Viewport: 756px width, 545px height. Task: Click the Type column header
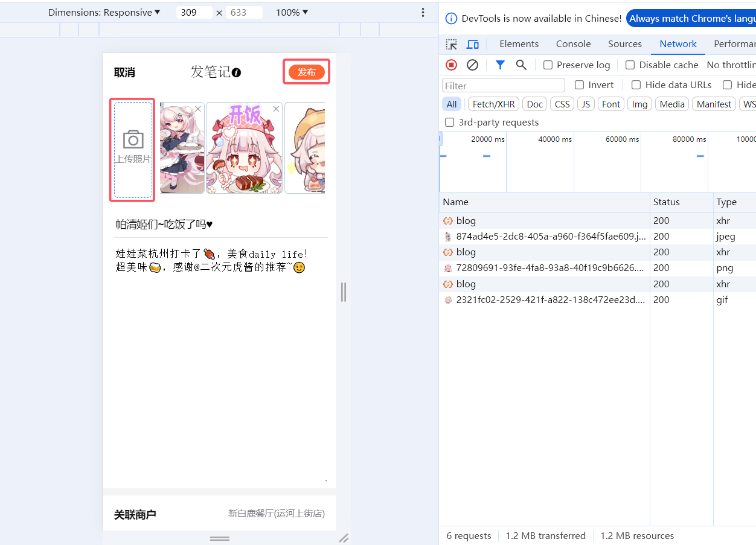click(734, 202)
